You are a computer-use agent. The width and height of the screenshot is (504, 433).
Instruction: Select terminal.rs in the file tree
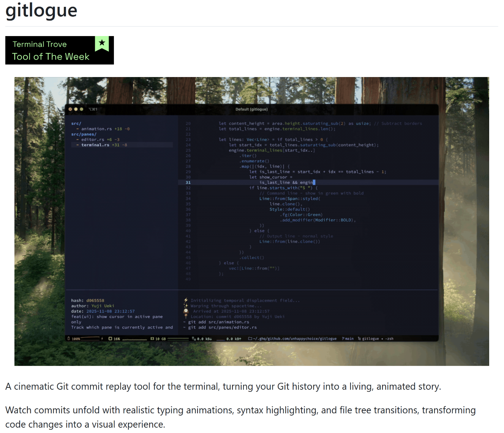95,145
